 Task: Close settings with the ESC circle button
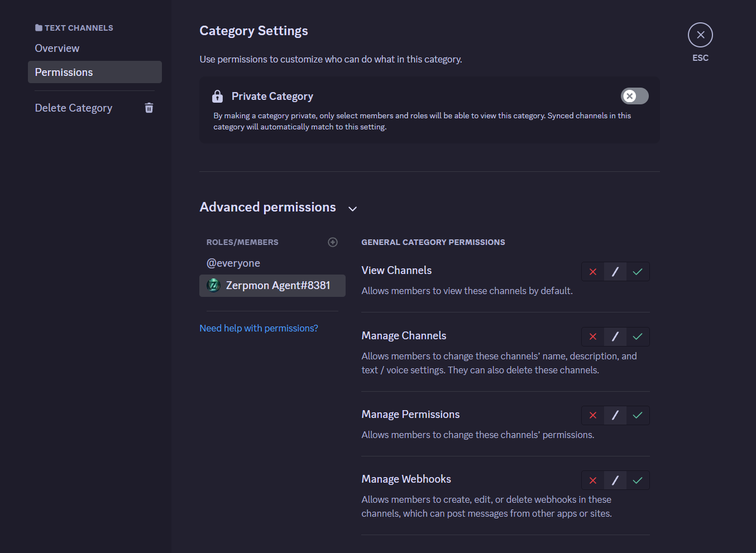(700, 35)
